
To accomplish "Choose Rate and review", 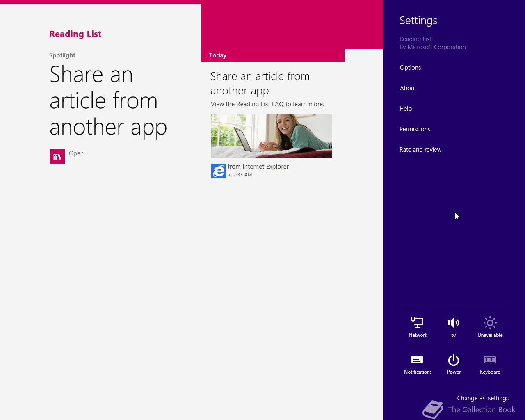I will click(420, 150).
